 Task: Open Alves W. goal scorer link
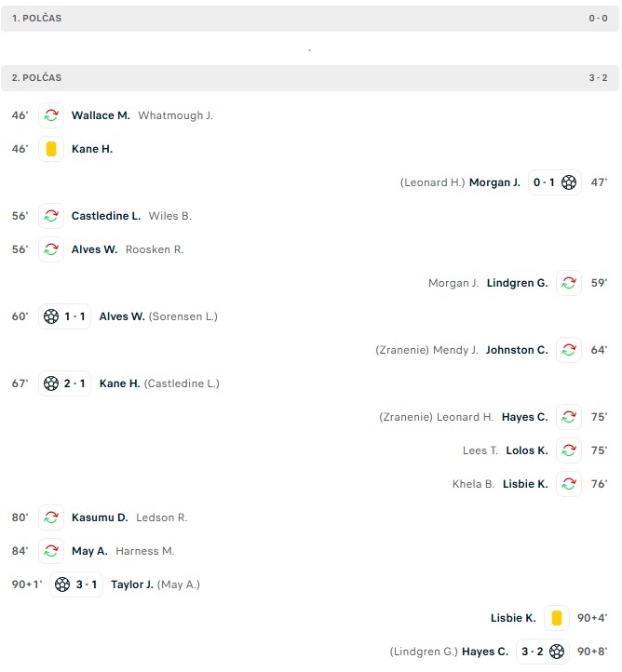point(122,316)
